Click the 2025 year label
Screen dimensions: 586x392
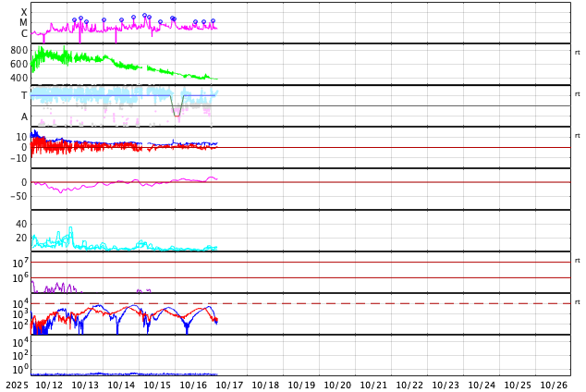pos(17,385)
